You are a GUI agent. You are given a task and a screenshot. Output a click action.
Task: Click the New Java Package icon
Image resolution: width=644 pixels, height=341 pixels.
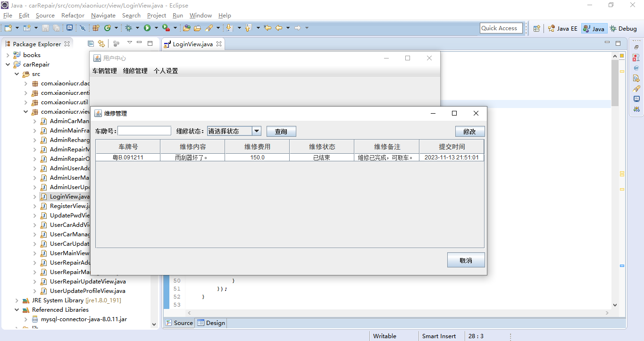[96, 28]
